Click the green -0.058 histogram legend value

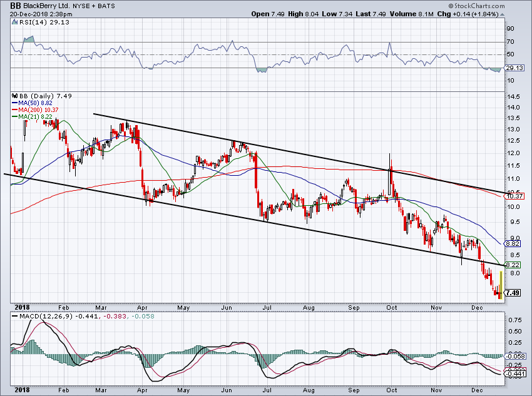(143, 317)
